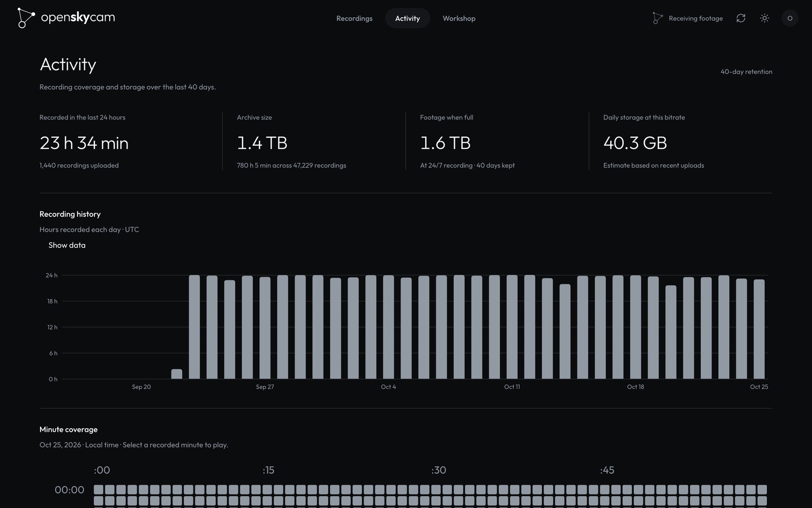Open the user avatar menu marked O
Viewport: 812px width, 508px height.
click(790, 18)
